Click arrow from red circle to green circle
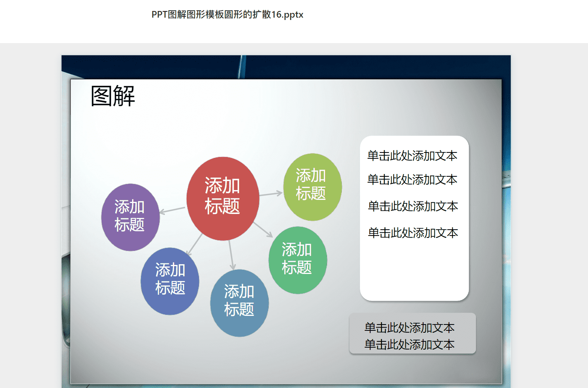This screenshot has height=388, width=588. click(x=263, y=229)
